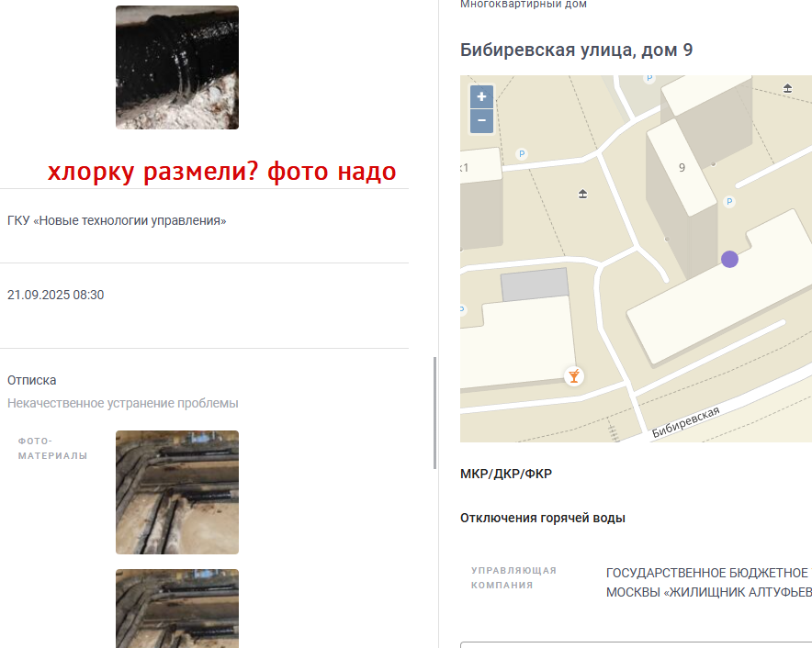
Task: Click the parking icon near building к1
Action: 522,153
